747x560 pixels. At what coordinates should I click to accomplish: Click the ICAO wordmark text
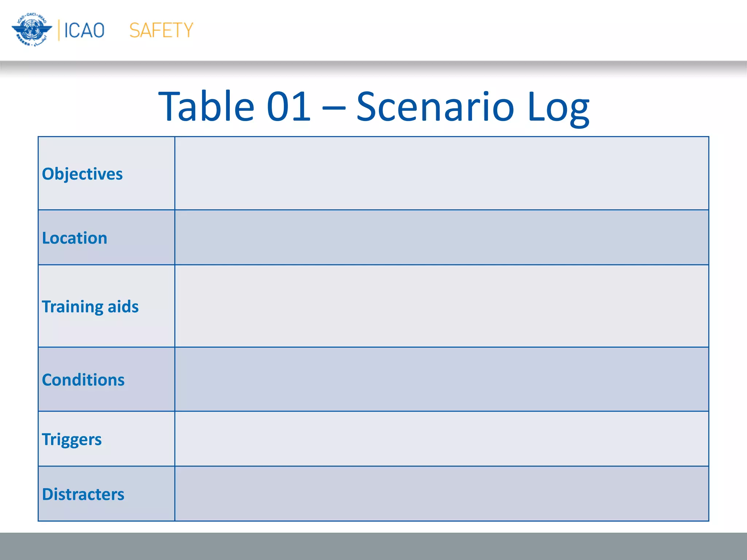(x=84, y=30)
